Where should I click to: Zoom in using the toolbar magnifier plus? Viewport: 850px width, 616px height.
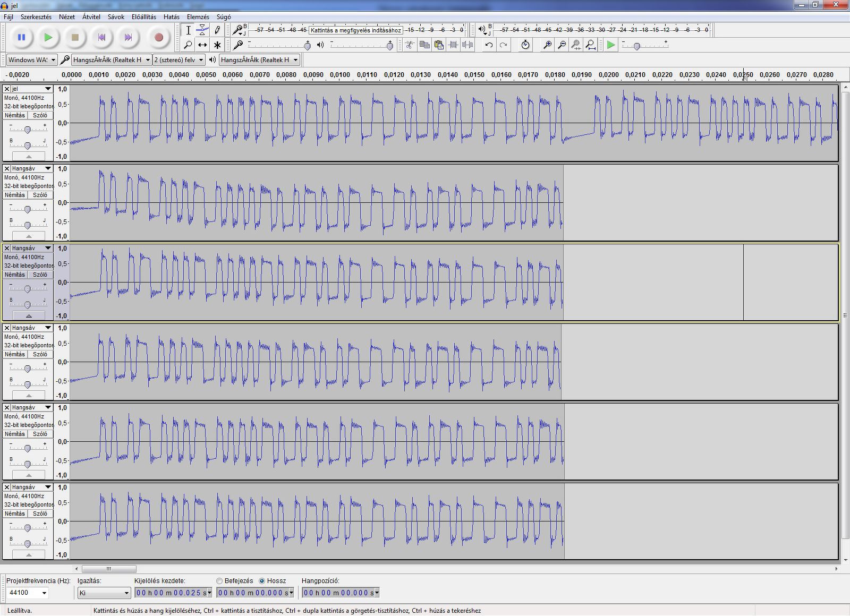(547, 45)
